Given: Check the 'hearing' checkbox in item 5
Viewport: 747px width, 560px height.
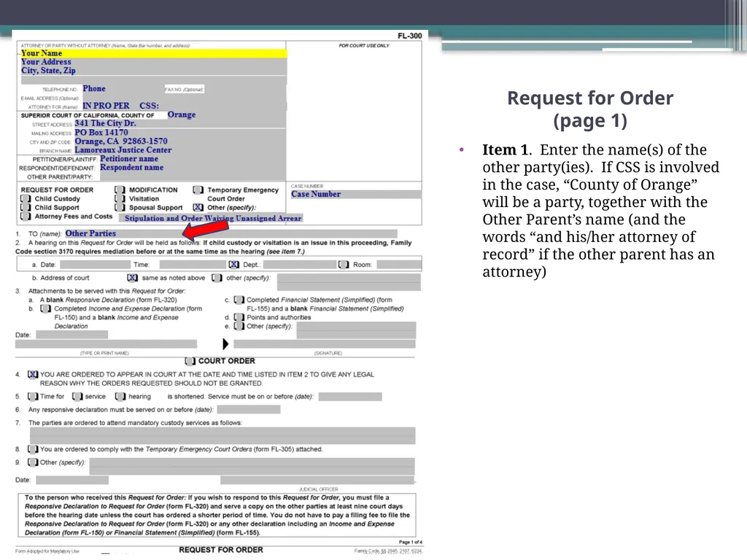Looking at the screenshot, I should [120, 396].
